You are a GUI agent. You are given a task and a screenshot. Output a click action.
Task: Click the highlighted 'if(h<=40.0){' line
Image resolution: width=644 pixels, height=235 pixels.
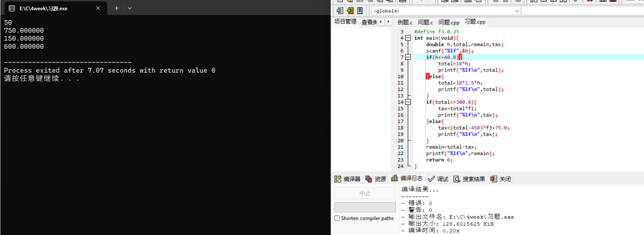pyautogui.click(x=444, y=57)
